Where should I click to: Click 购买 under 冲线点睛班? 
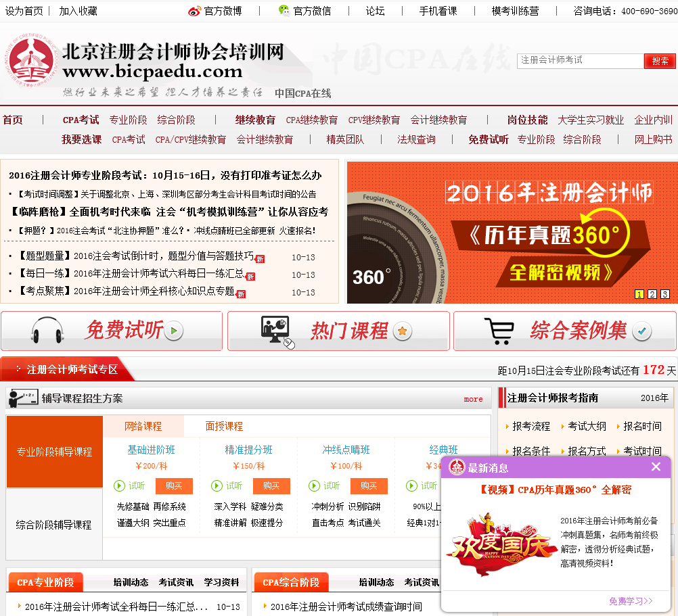pyautogui.click(x=369, y=486)
